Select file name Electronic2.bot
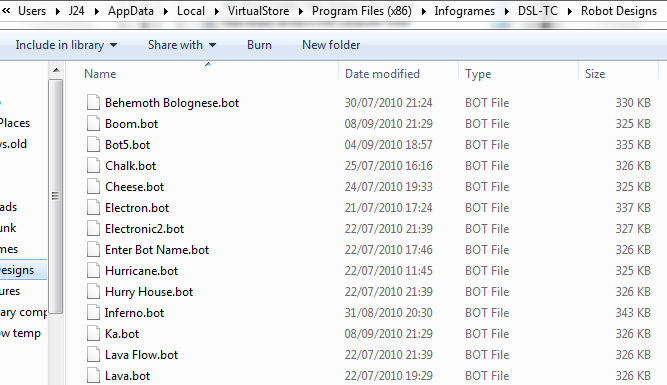This screenshot has height=385, width=667. pyautogui.click(x=145, y=229)
